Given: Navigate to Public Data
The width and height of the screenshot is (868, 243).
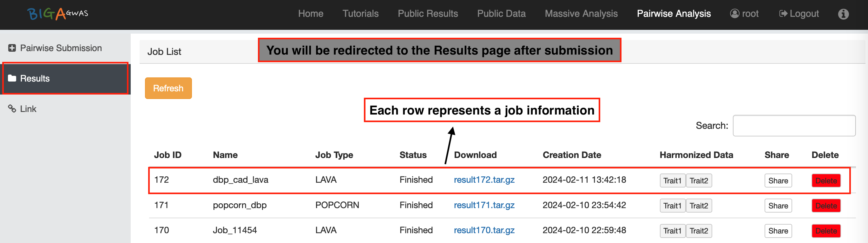Looking at the screenshot, I should pos(501,14).
